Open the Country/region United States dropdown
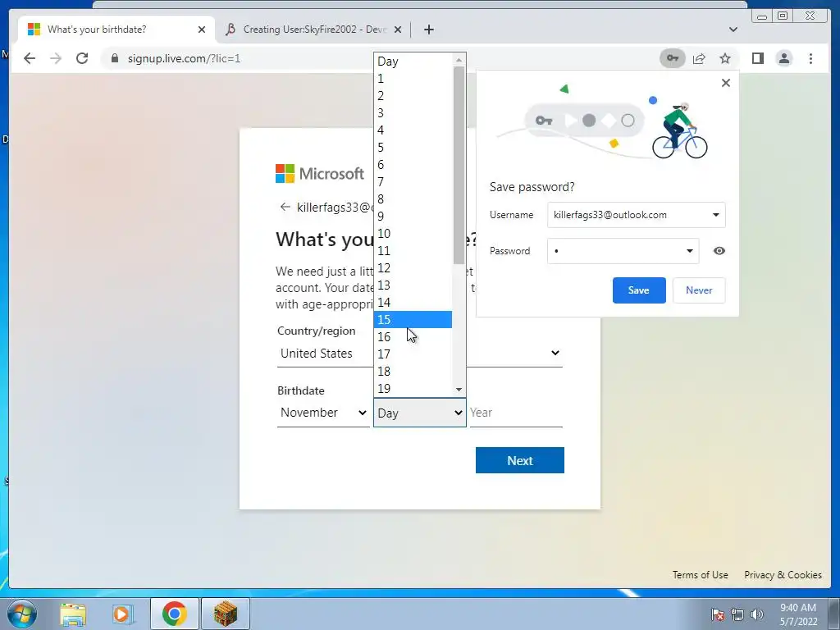 420,353
